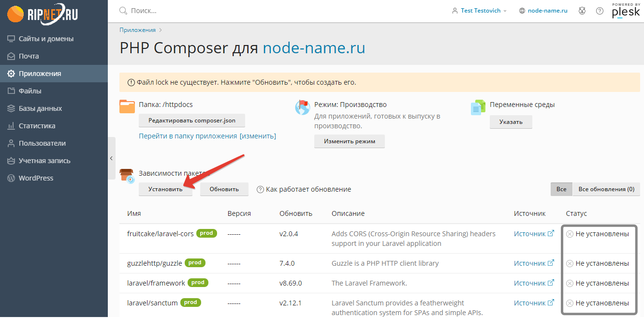Open Базы данных in the sidebar
This screenshot has width=644, height=318.
54,108
